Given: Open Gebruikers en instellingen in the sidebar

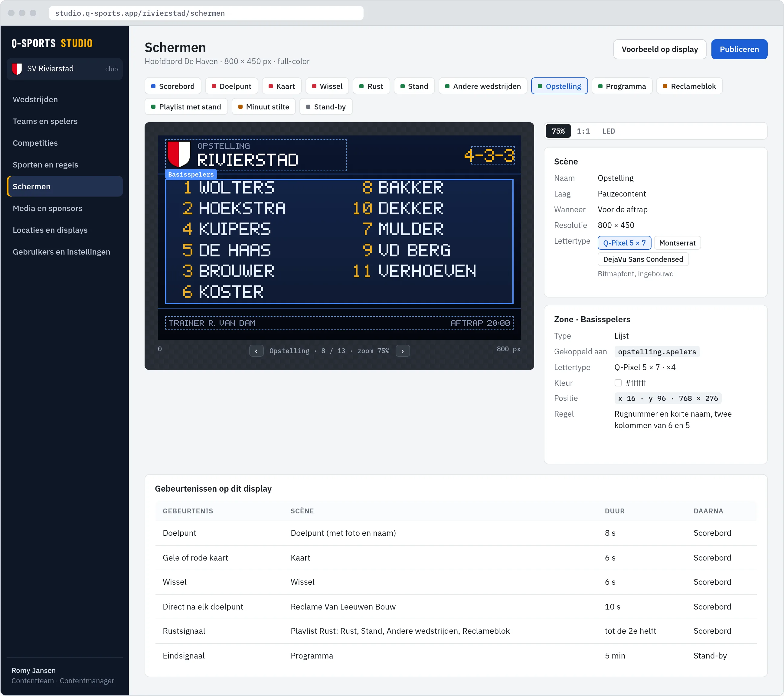Looking at the screenshot, I should 64,252.
